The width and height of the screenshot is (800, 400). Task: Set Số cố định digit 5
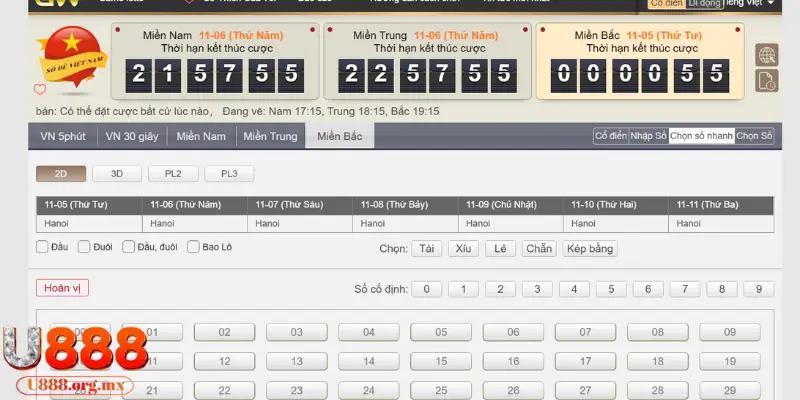tap(611, 289)
